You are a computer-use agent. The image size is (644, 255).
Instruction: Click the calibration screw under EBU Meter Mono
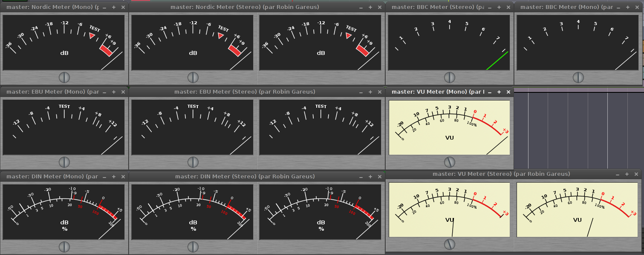click(x=64, y=162)
